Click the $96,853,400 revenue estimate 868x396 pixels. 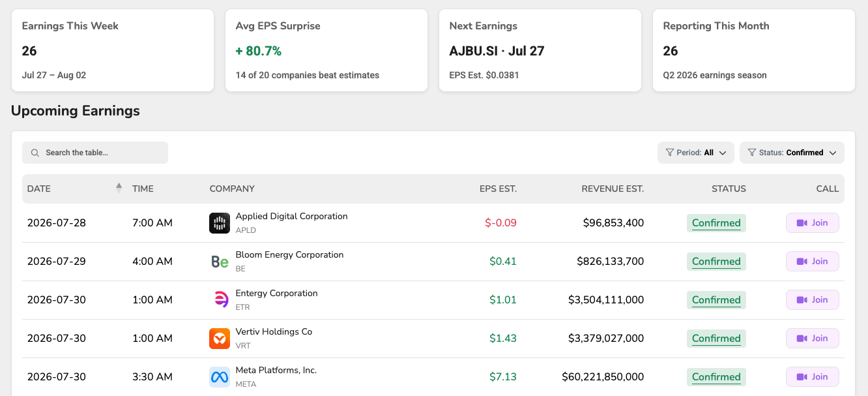tap(613, 223)
